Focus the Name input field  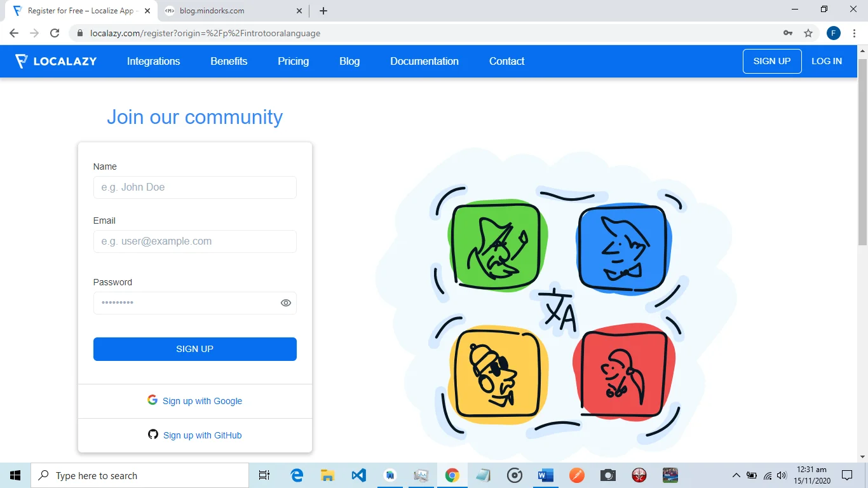tap(195, 187)
